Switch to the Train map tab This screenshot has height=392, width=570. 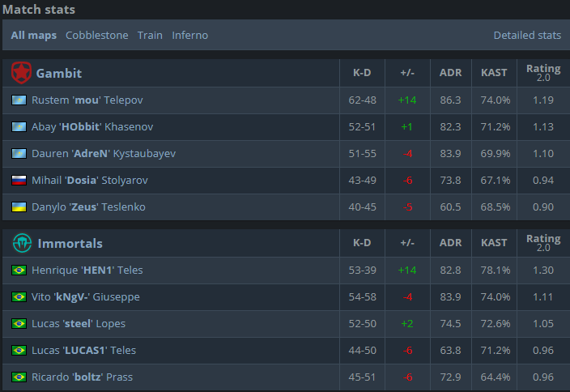[150, 36]
